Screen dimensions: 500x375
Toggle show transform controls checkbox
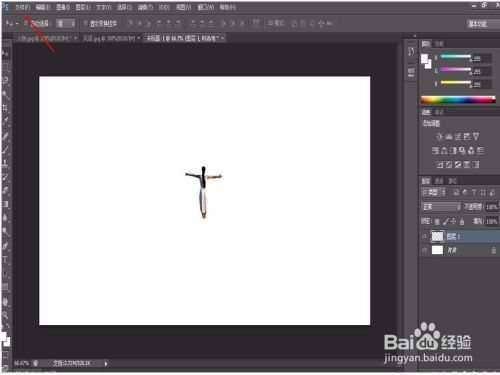click(x=86, y=23)
